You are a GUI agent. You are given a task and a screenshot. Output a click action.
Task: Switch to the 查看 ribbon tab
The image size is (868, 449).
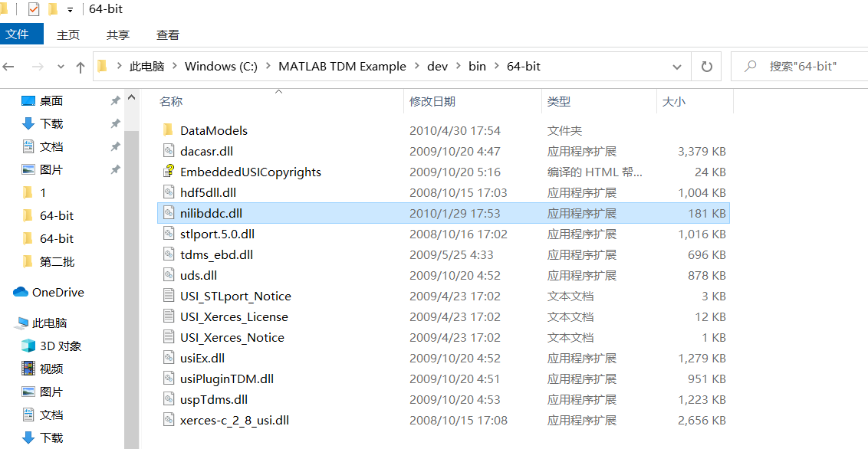(x=168, y=34)
